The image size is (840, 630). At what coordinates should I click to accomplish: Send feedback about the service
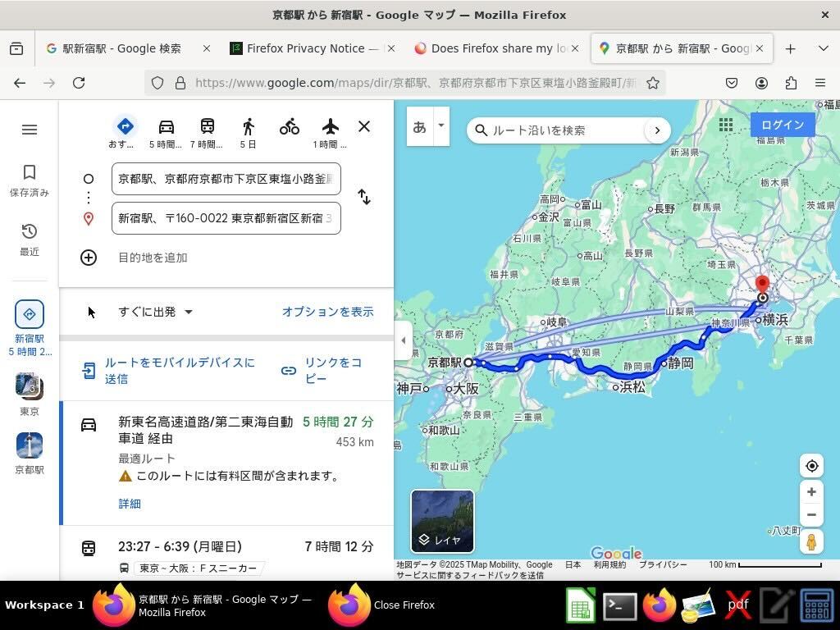[470, 575]
